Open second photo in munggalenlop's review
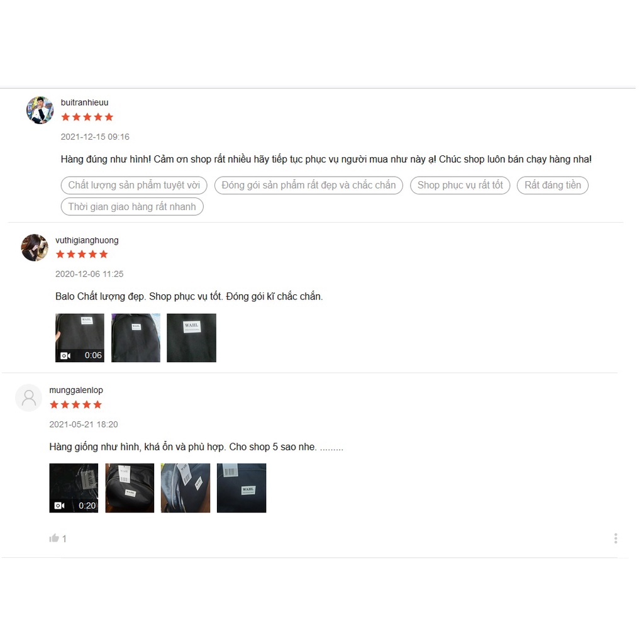The width and height of the screenshot is (644, 644). (130, 488)
